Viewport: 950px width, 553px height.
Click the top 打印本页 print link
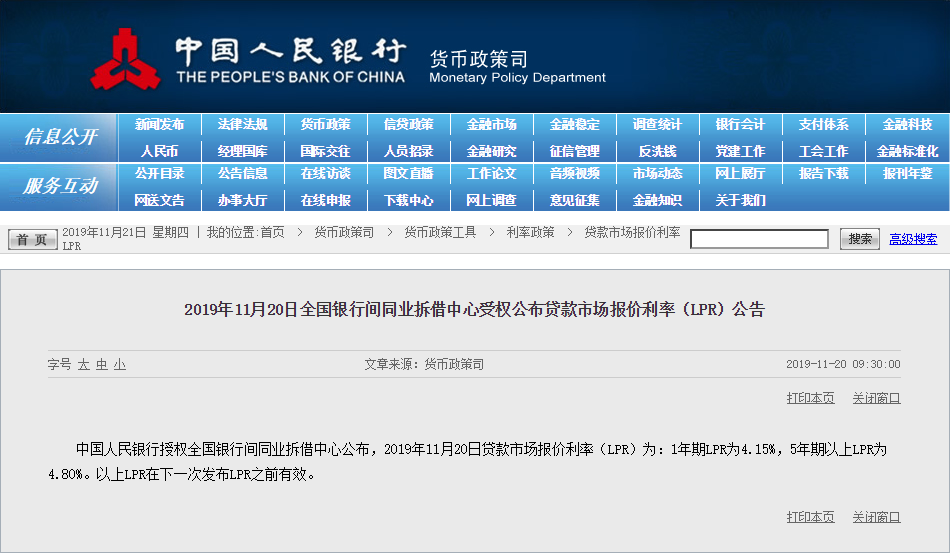810,398
